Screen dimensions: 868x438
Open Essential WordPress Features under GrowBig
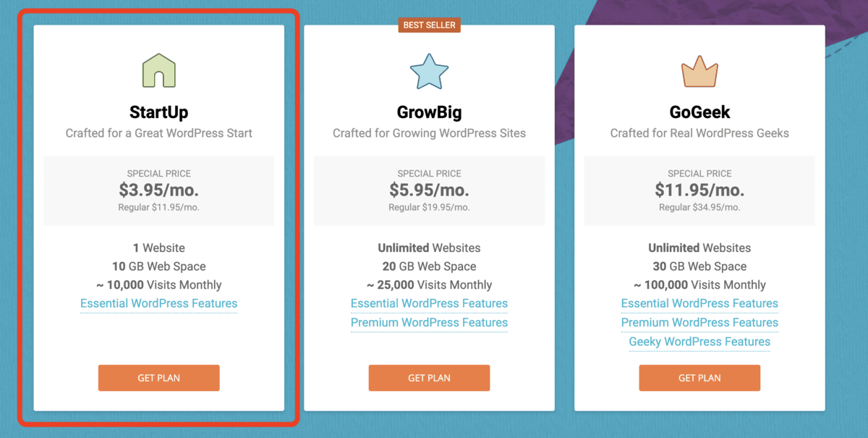[x=429, y=303]
